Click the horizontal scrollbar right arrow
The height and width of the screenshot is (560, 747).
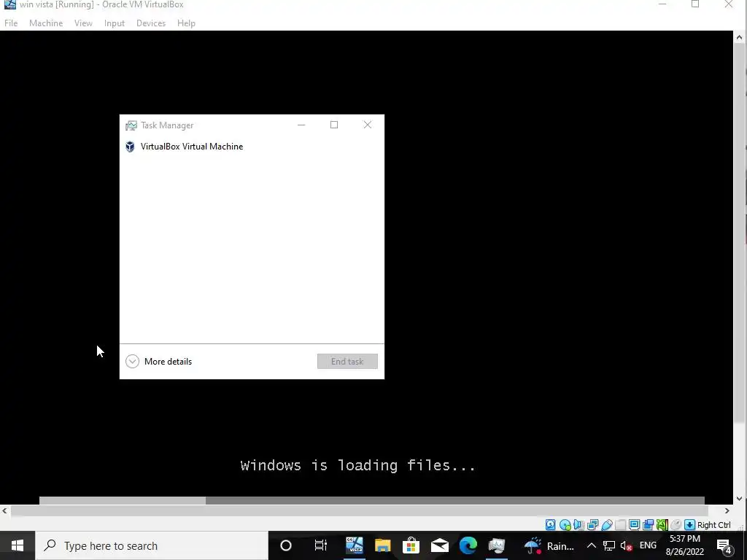[727, 510]
